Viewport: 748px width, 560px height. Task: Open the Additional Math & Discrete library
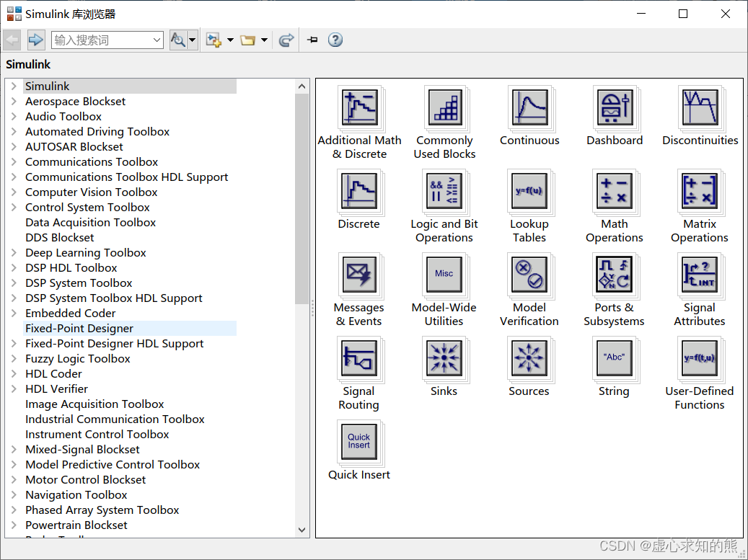pos(360,107)
